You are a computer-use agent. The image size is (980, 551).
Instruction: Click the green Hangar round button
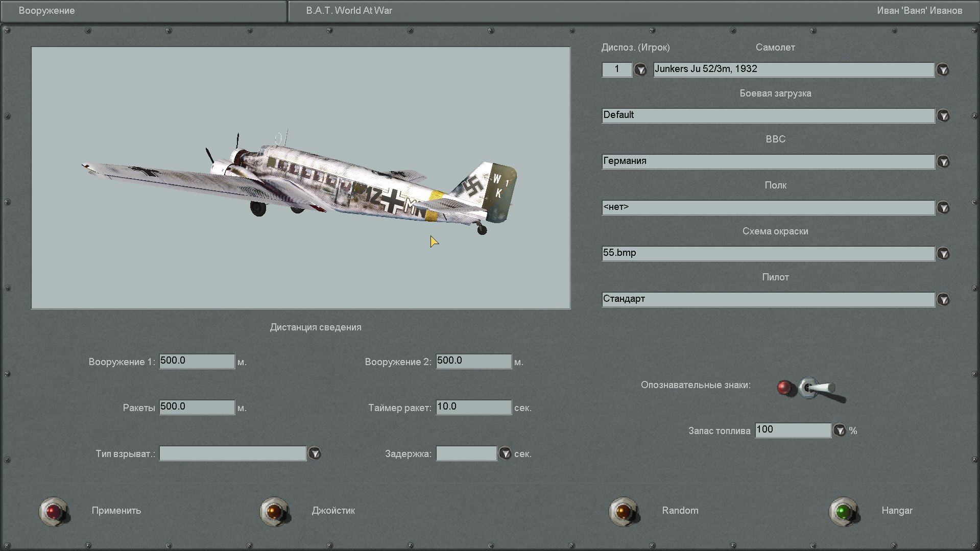(x=843, y=511)
